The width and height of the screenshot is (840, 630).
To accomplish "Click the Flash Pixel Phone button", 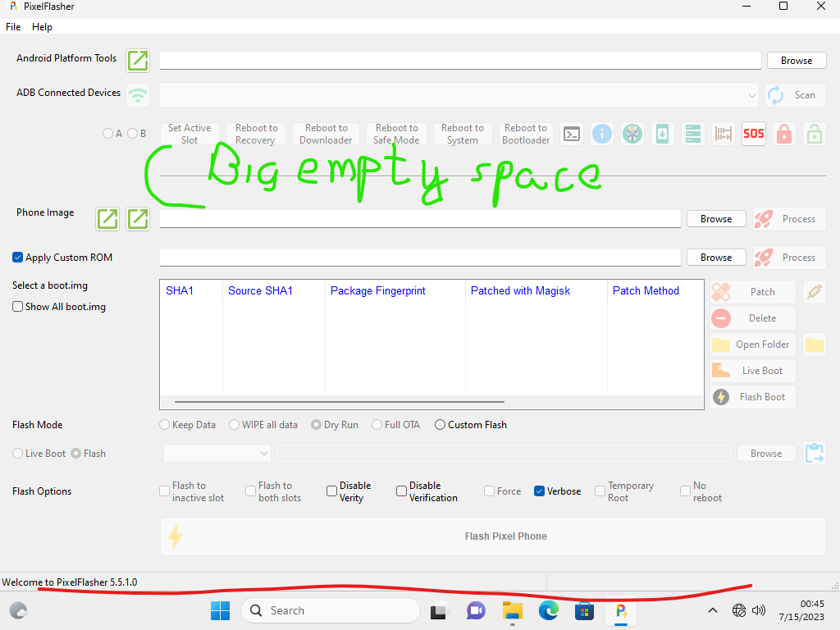I will tap(493, 536).
